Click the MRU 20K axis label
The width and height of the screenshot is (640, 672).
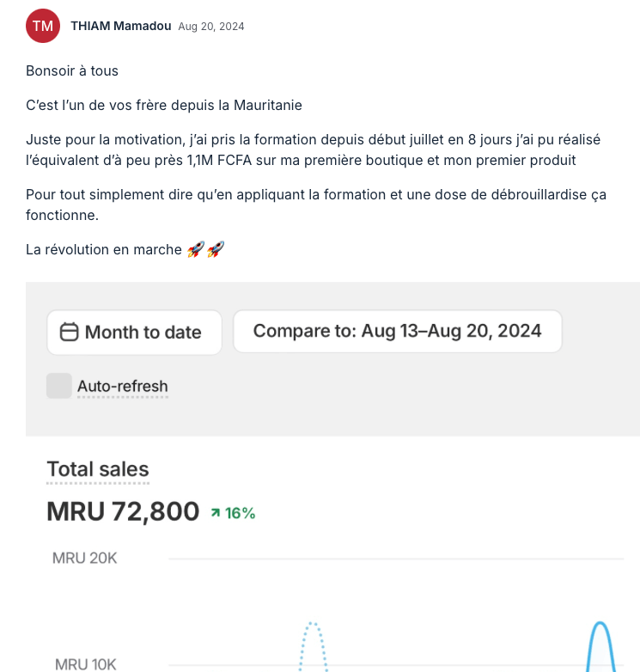click(85, 558)
